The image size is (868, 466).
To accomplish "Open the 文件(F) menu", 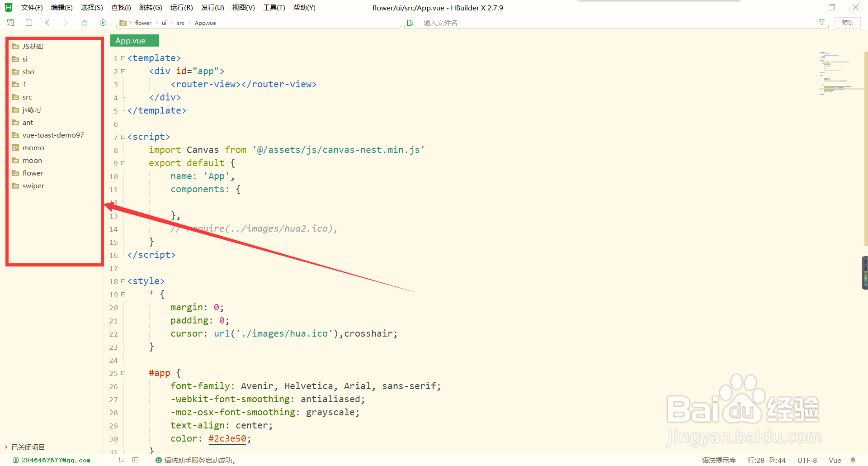I will pyautogui.click(x=32, y=8).
